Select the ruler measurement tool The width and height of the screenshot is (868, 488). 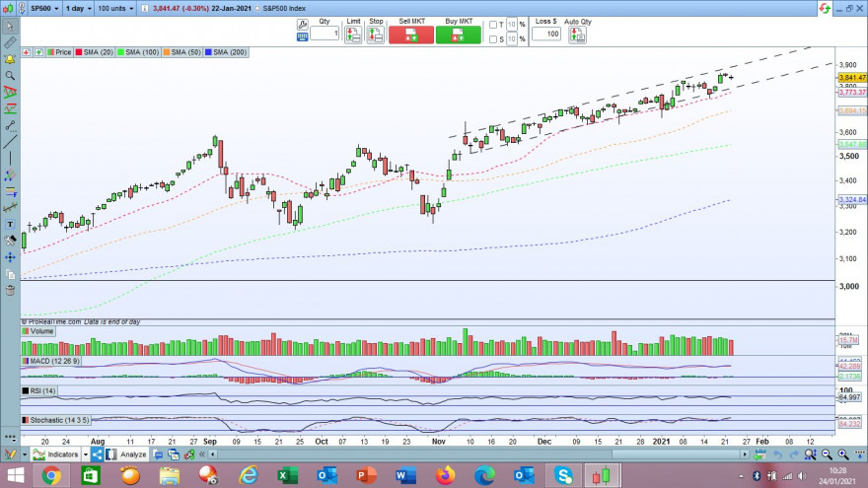10,42
